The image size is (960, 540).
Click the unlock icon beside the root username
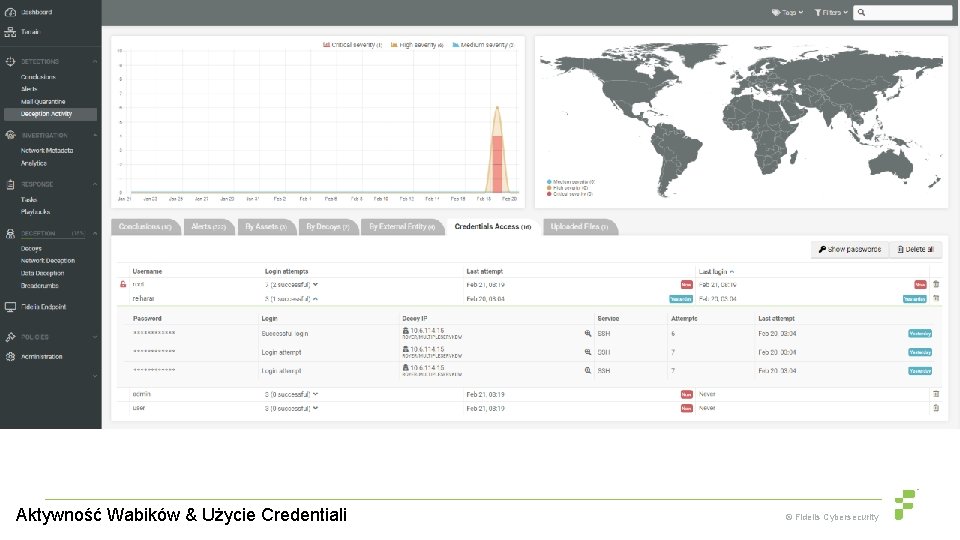123,284
